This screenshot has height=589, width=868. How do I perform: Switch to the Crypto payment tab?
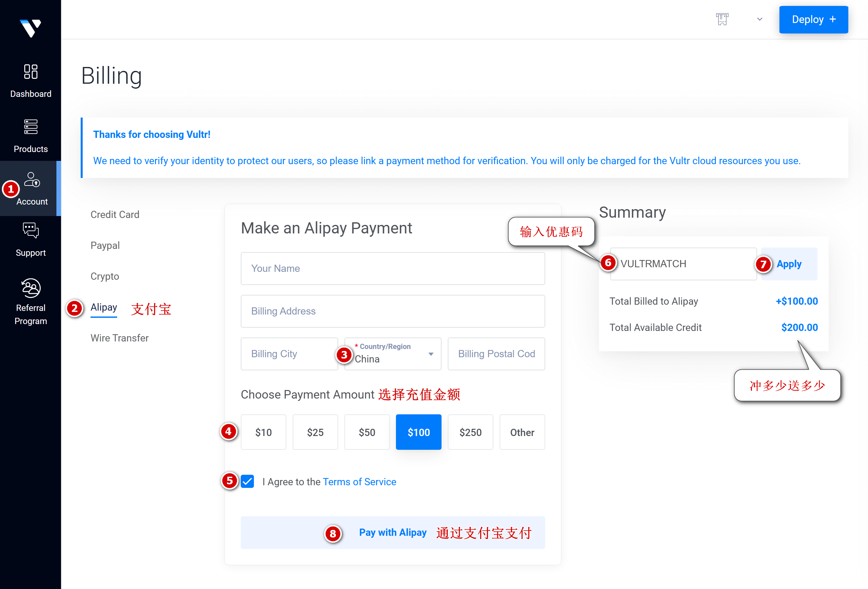pos(105,276)
